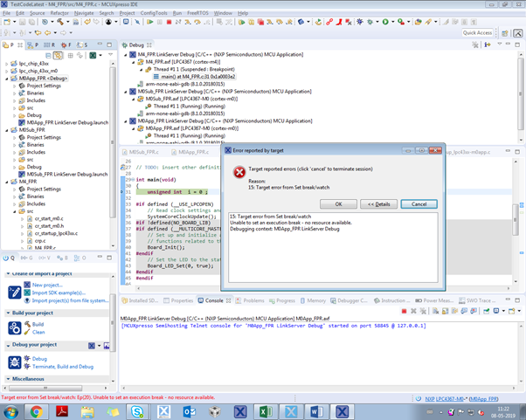Switch to the Memory tab

point(313,300)
